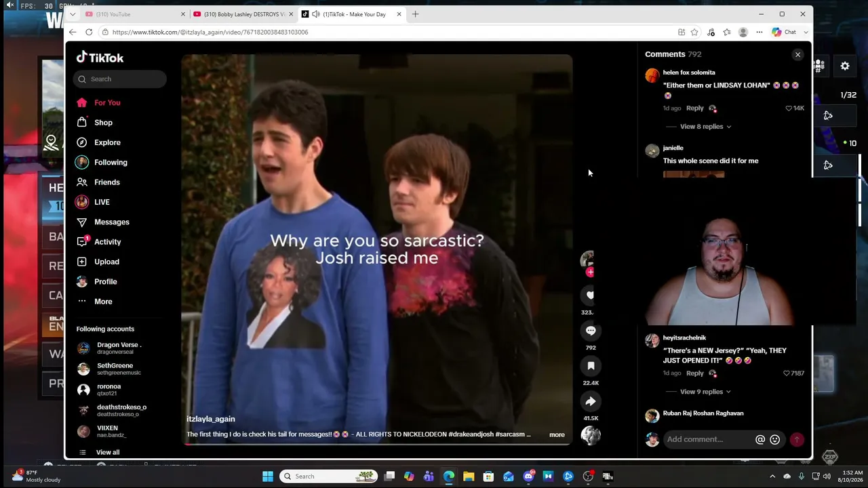Open File Explorer from taskbar
Screen dimensions: 868x488
pos(469,476)
